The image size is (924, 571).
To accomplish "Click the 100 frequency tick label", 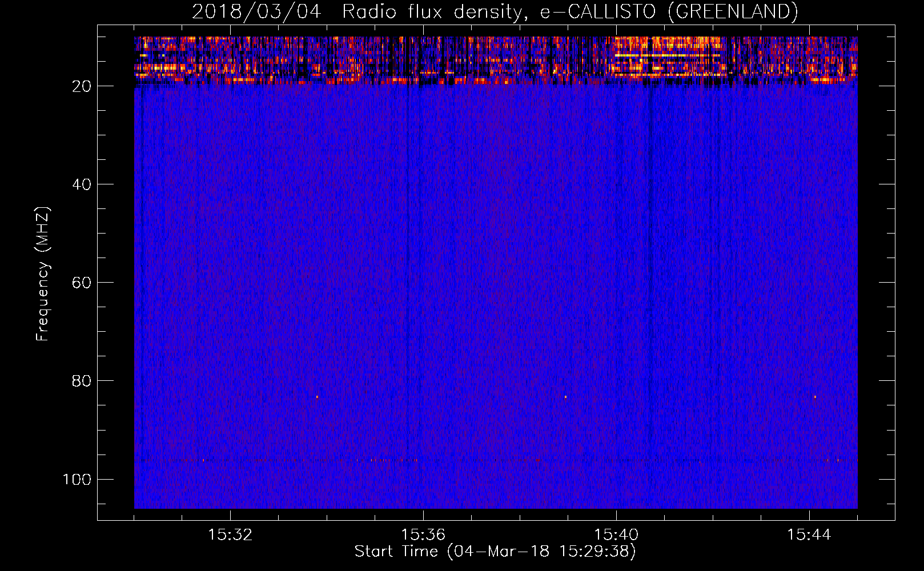I will pyautogui.click(x=77, y=479).
